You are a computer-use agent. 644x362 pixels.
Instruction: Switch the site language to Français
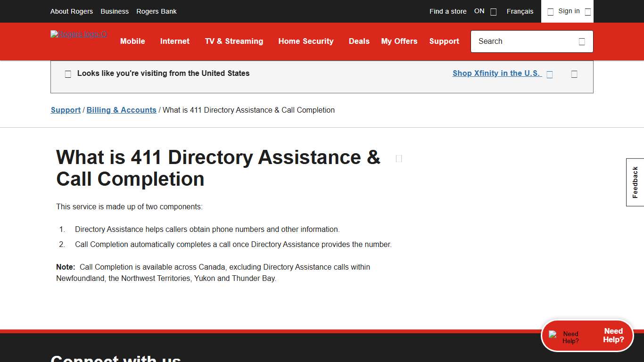coord(520,11)
